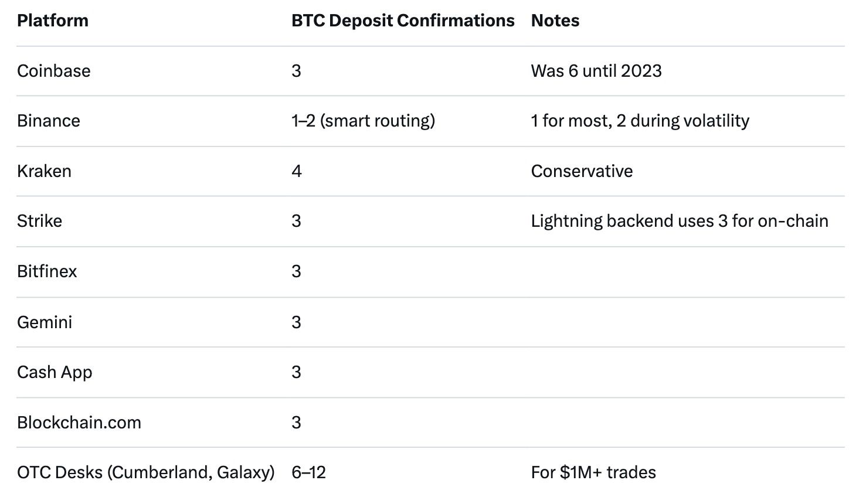Click the BTC Deposit Confirmations header

[x=403, y=21]
